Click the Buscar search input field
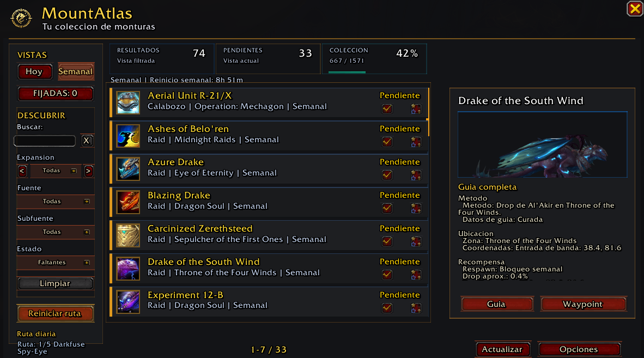 pos(45,141)
